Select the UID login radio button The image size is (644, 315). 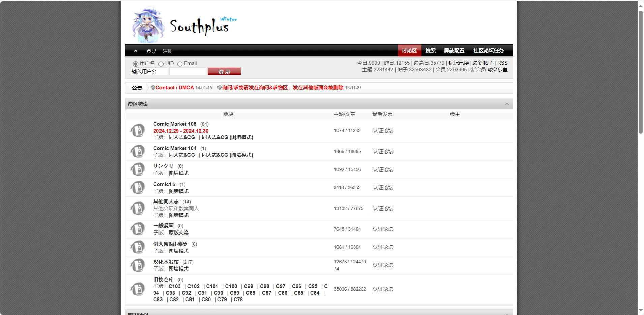pos(161,64)
